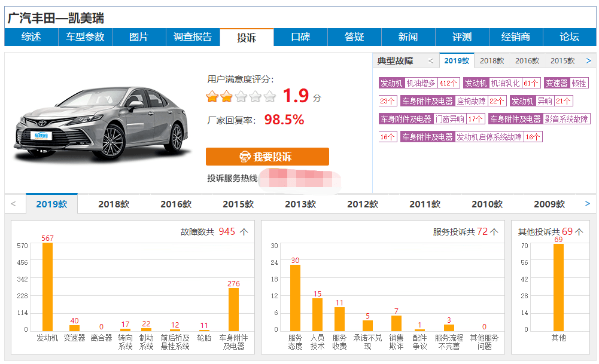This screenshot has height=364, width=599.
Task: Click the 机油增多 fault tag
Action: click(421, 83)
